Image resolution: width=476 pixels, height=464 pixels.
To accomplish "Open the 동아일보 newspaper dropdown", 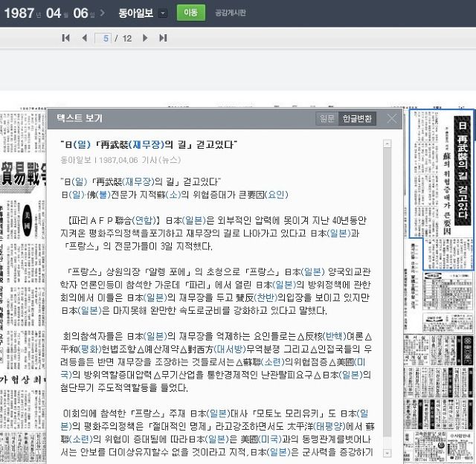I will [x=163, y=13].
